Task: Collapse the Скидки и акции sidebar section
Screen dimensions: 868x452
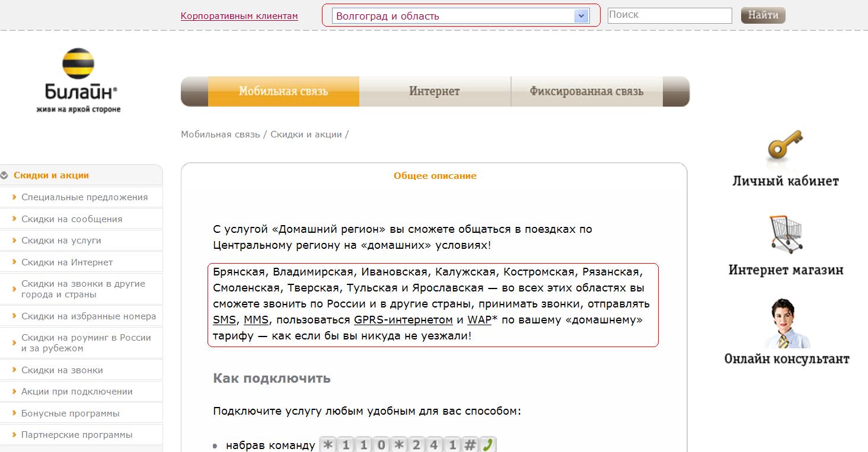Action: pyautogui.click(x=5, y=175)
